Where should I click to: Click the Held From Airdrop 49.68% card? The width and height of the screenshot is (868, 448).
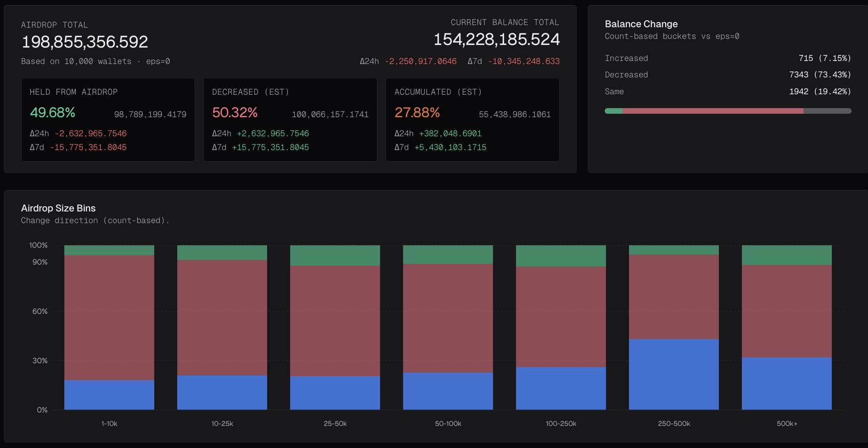tap(108, 119)
